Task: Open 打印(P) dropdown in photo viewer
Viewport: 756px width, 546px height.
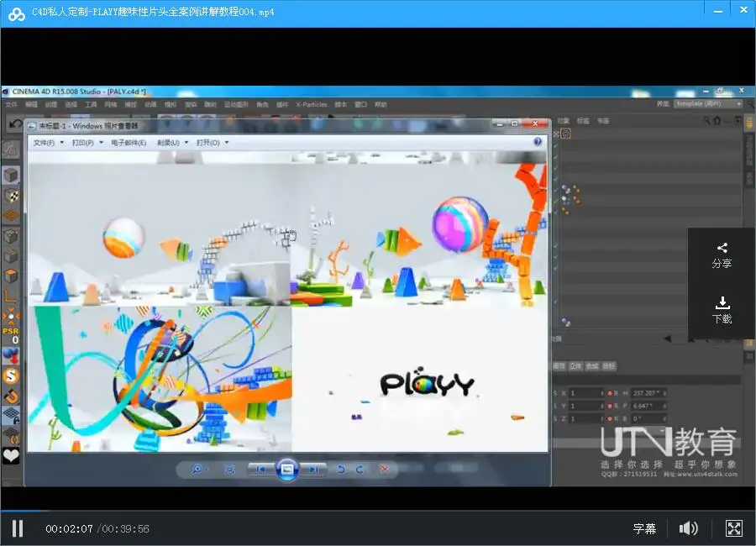Action: (x=87, y=142)
